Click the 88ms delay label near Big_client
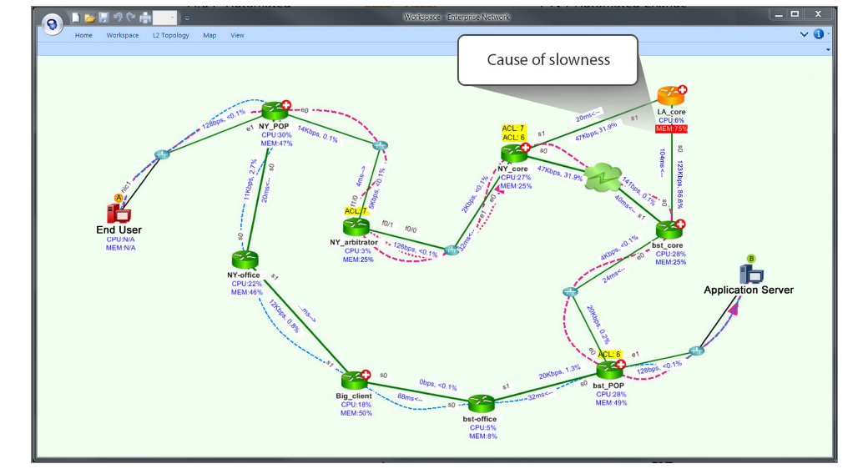This screenshot has width=868, height=469. click(x=410, y=397)
